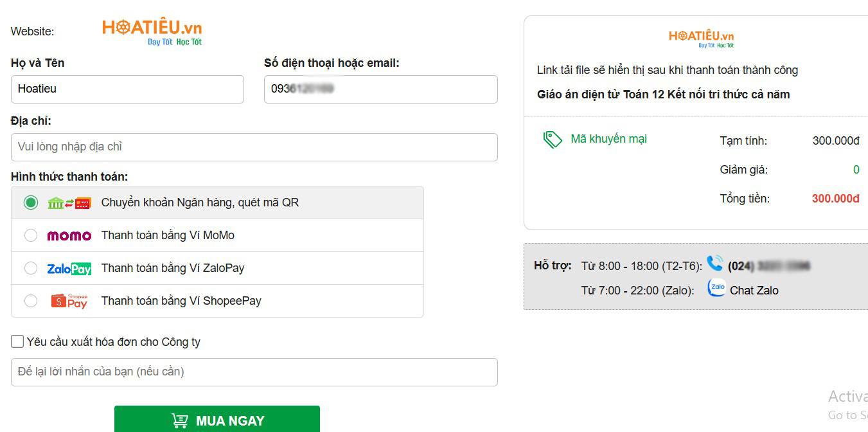This screenshot has height=432, width=868.
Task: Click the bank transfer QR icons
Action: click(x=69, y=203)
